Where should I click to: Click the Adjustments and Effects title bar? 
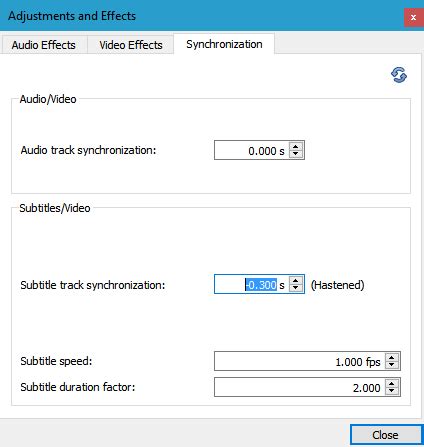[202, 15]
